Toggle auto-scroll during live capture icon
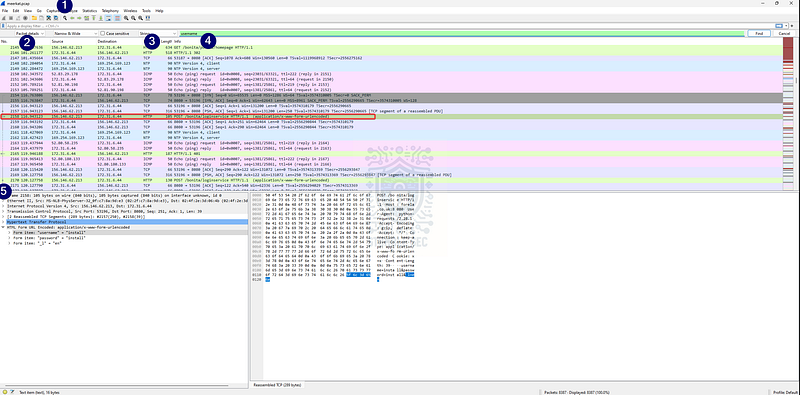The width and height of the screenshot is (800, 395). (108, 18)
